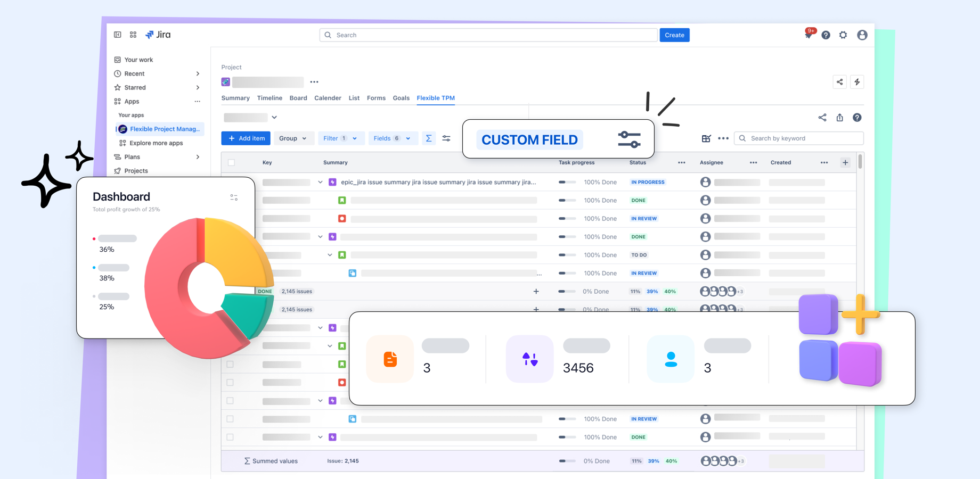Open Projects in the sidebar

(131, 171)
